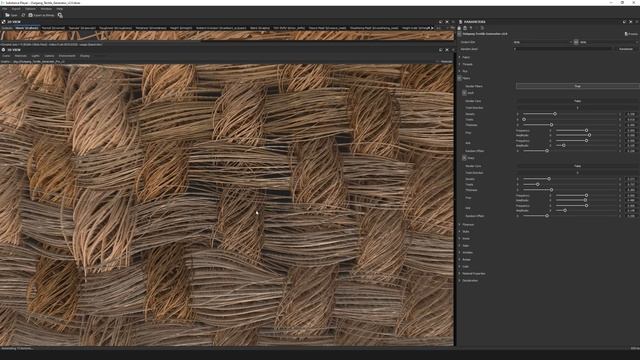
Task: Open the Window menu
Action: (x=46, y=9)
